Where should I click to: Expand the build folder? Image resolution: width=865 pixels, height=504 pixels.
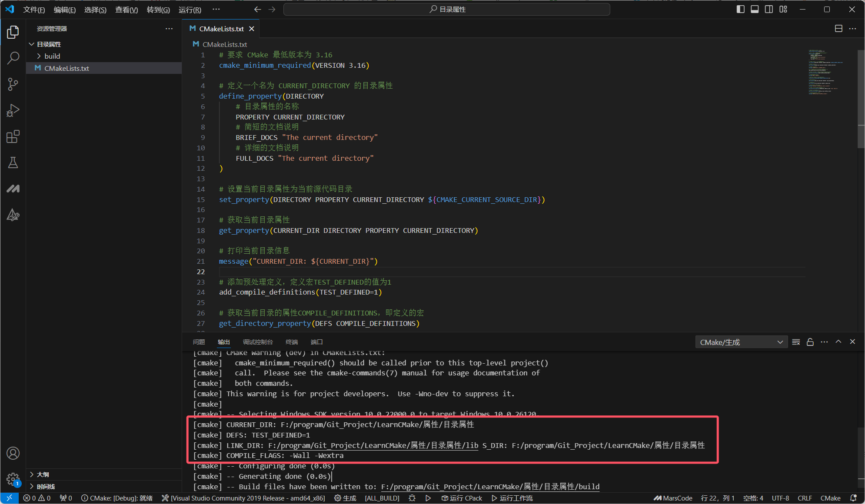pyautogui.click(x=104, y=56)
